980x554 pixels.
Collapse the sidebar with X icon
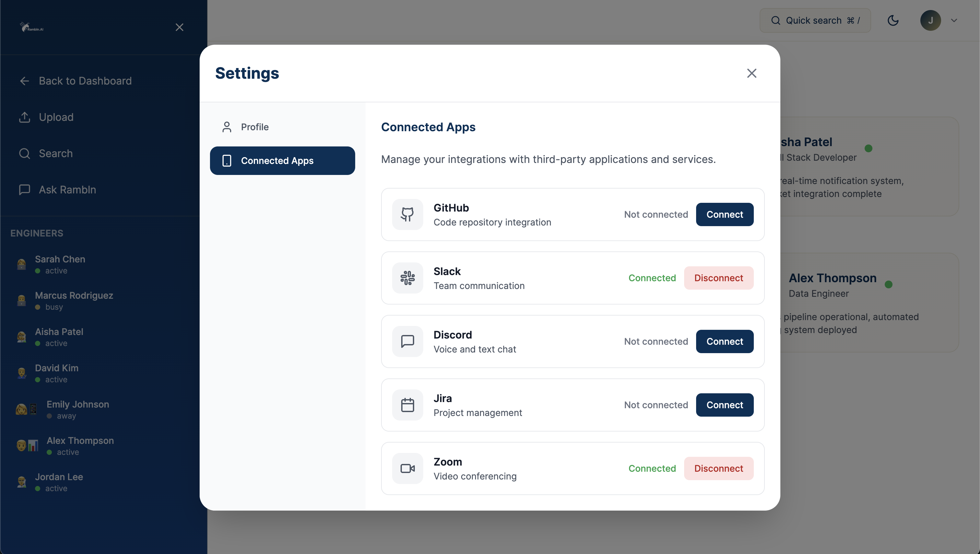point(179,28)
